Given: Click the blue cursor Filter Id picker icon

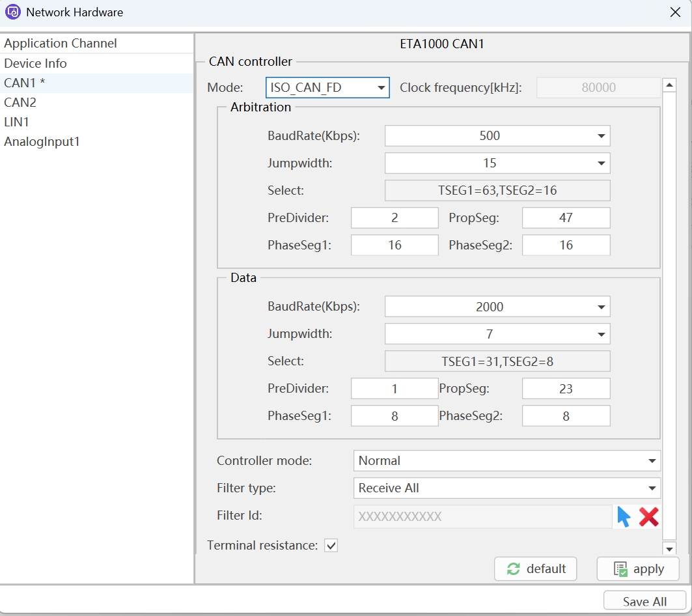Looking at the screenshot, I should [624, 517].
